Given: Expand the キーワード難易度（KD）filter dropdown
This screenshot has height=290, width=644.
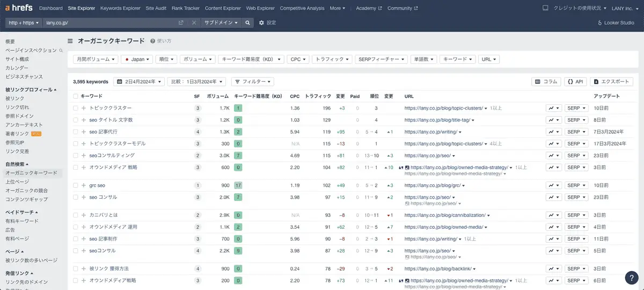Looking at the screenshot, I should pyautogui.click(x=251, y=60).
